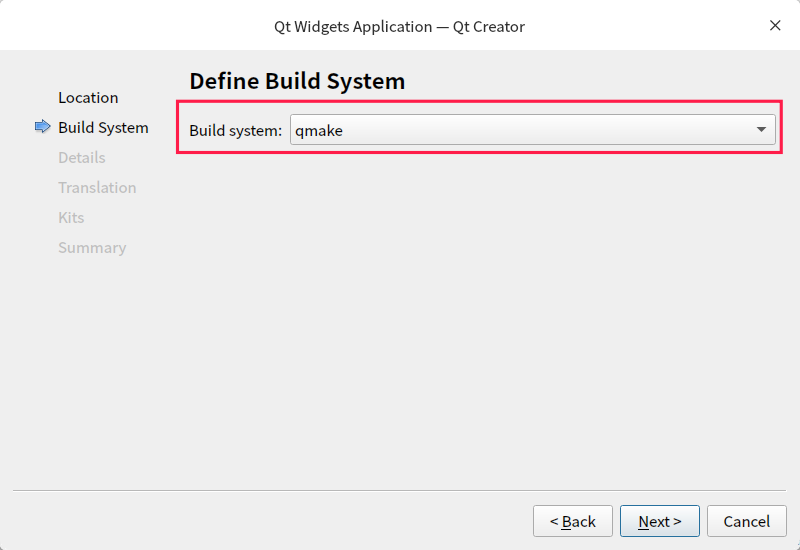The image size is (800, 550).
Task: Click the Details step in the sidebar
Action: tap(82, 158)
